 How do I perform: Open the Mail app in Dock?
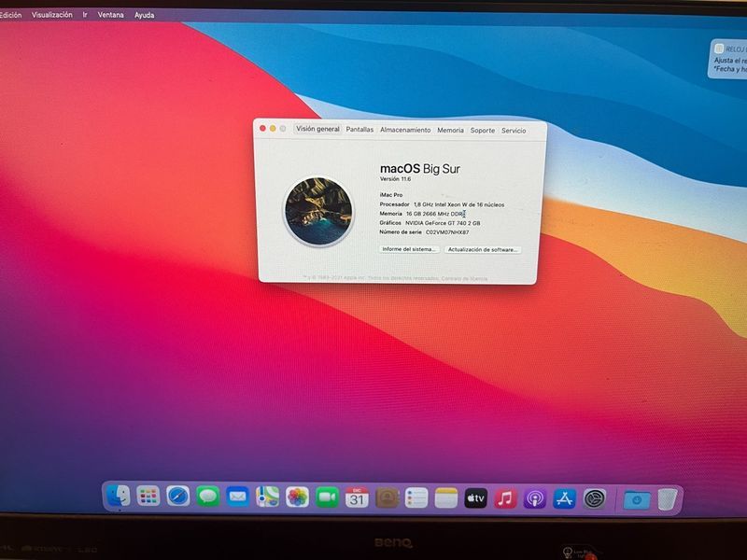(237, 497)
